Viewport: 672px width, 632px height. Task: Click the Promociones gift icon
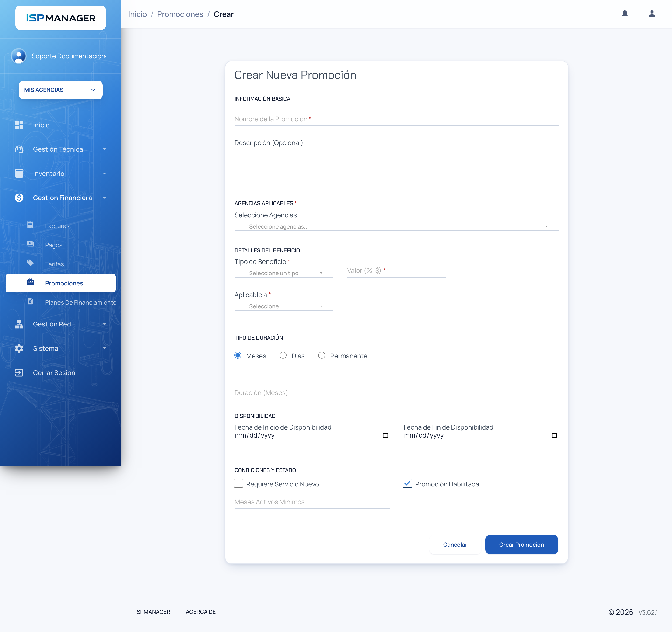[x=30, y=282]
